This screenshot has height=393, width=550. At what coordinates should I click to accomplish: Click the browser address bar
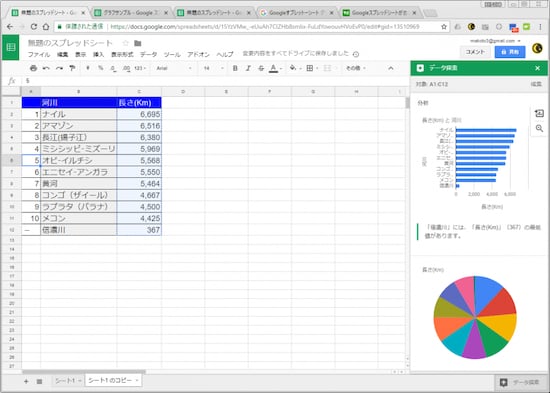point(253,27)
